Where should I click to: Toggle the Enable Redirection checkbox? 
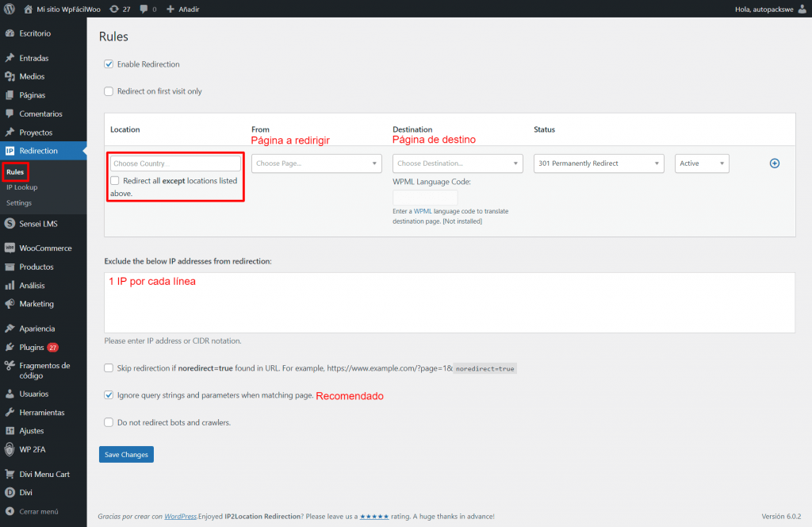pyautogui.click(x=109, y=64)
